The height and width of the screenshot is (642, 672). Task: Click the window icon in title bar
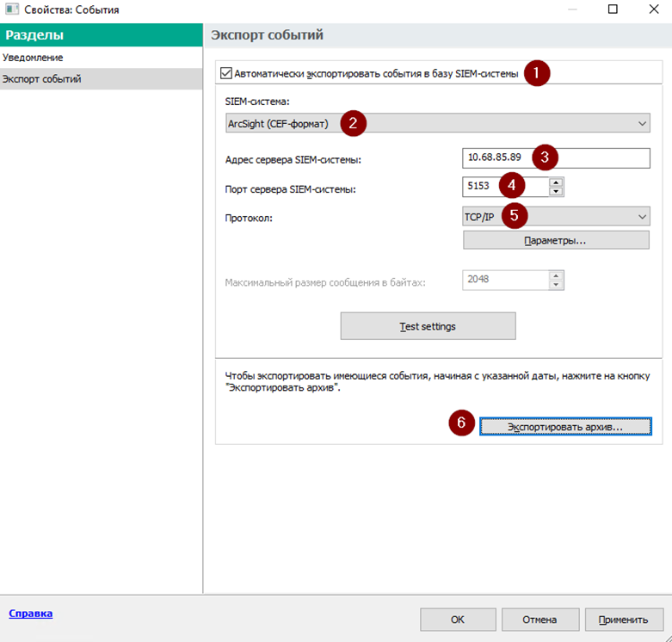11,9
